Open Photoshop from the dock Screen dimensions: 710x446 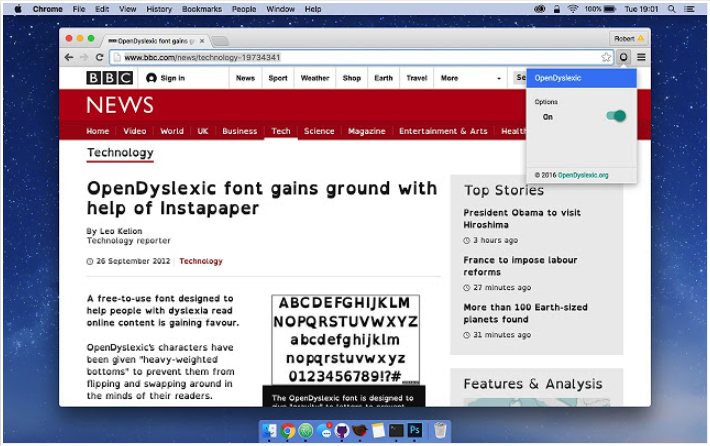click(x=414, y=431)
